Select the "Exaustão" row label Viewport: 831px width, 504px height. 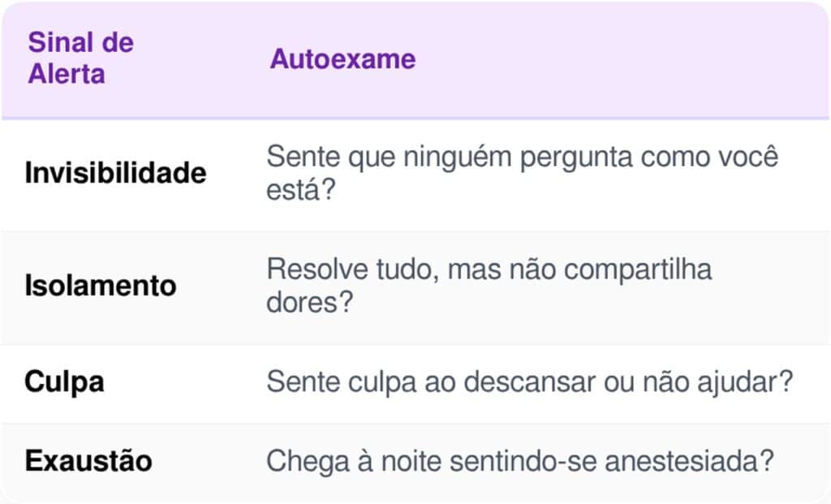(x=88, y=461)
